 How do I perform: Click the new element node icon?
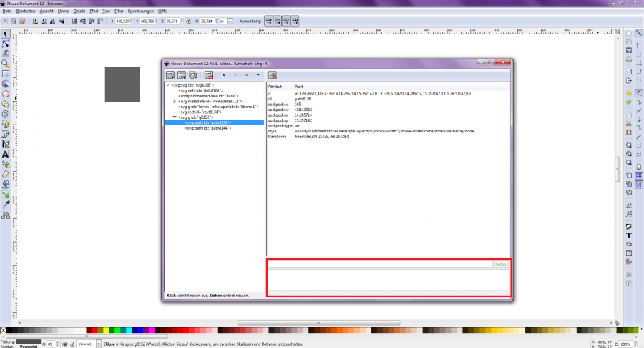[x=171, y=74]
